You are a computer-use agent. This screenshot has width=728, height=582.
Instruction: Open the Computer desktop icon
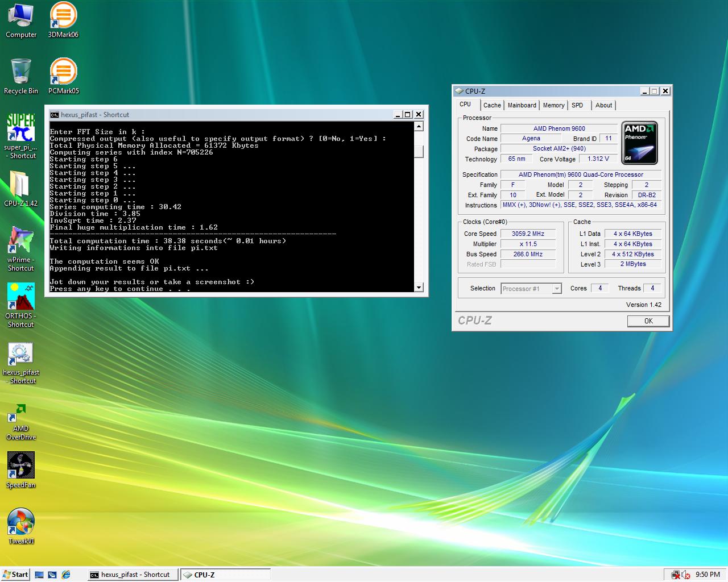(x=21, y=20)
